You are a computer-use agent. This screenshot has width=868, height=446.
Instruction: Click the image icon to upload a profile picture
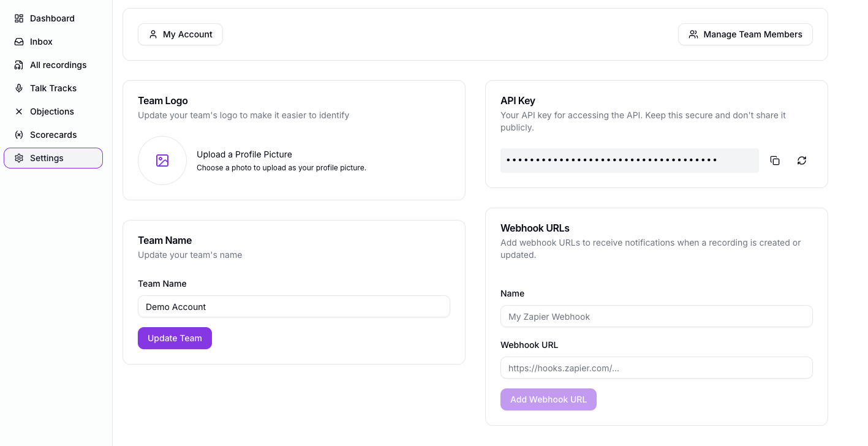[162, 160]
